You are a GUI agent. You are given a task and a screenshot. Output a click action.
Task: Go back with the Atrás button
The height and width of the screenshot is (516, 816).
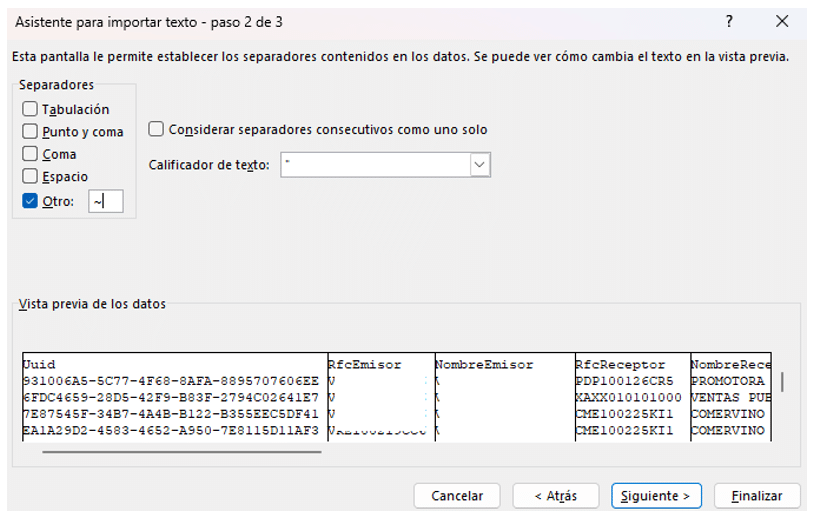coord(555,496)
